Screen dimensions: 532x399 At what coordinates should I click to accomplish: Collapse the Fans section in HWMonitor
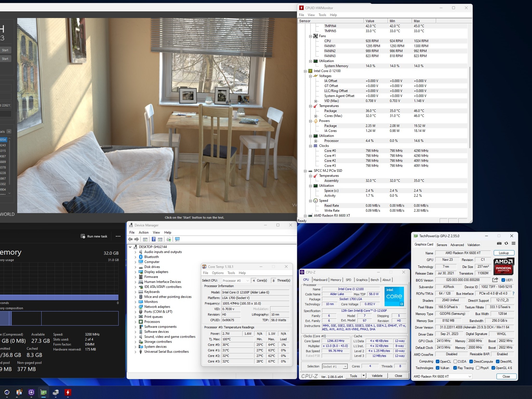tap(310, 36)
